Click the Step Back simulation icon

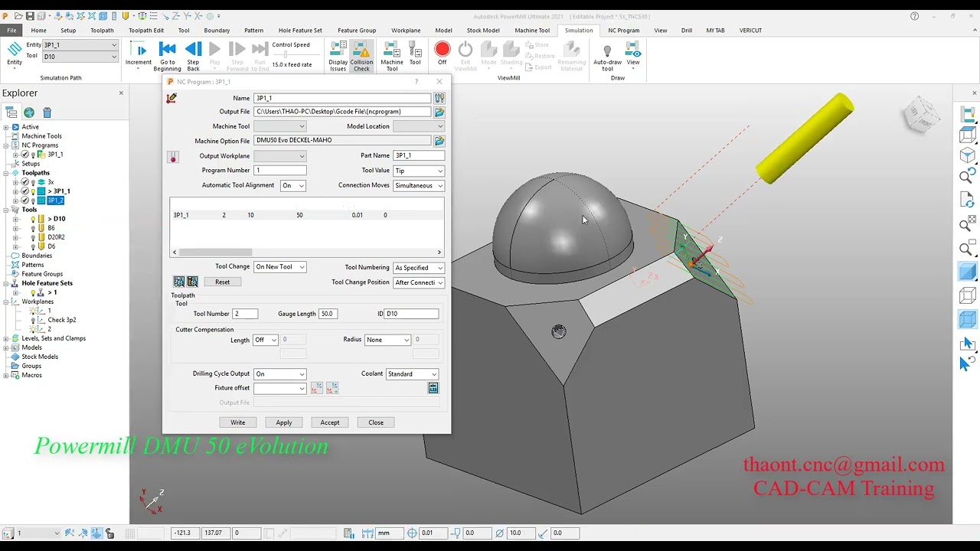point(193,51)
